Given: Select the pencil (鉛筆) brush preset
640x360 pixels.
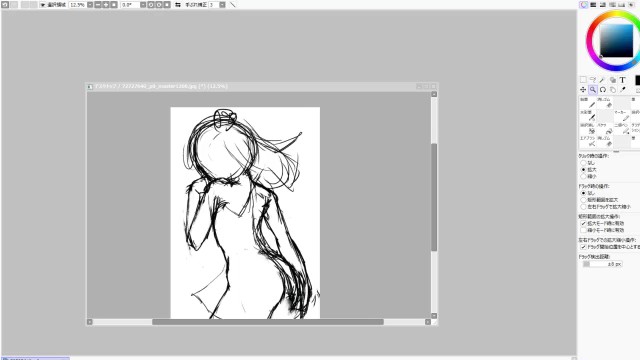Looking at the screenshot, I should click(x=588, y=102).
